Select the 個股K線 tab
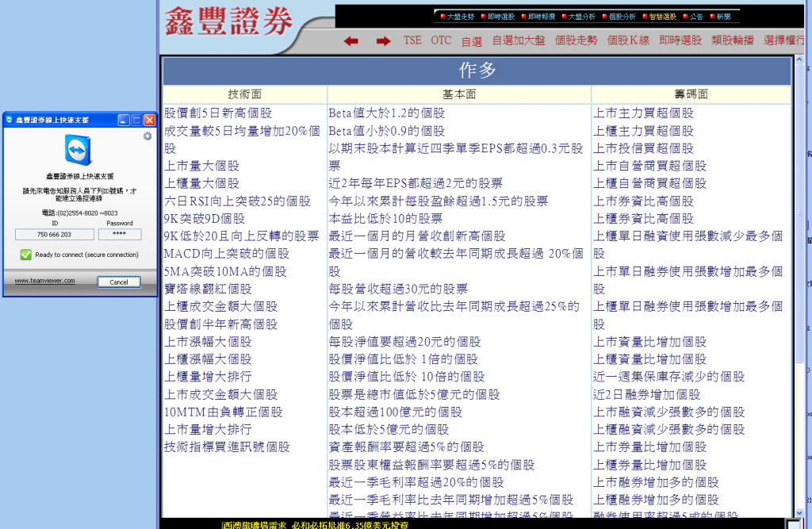Image resolution: width=812 pixels, height=529 pixels. [628, 40]
